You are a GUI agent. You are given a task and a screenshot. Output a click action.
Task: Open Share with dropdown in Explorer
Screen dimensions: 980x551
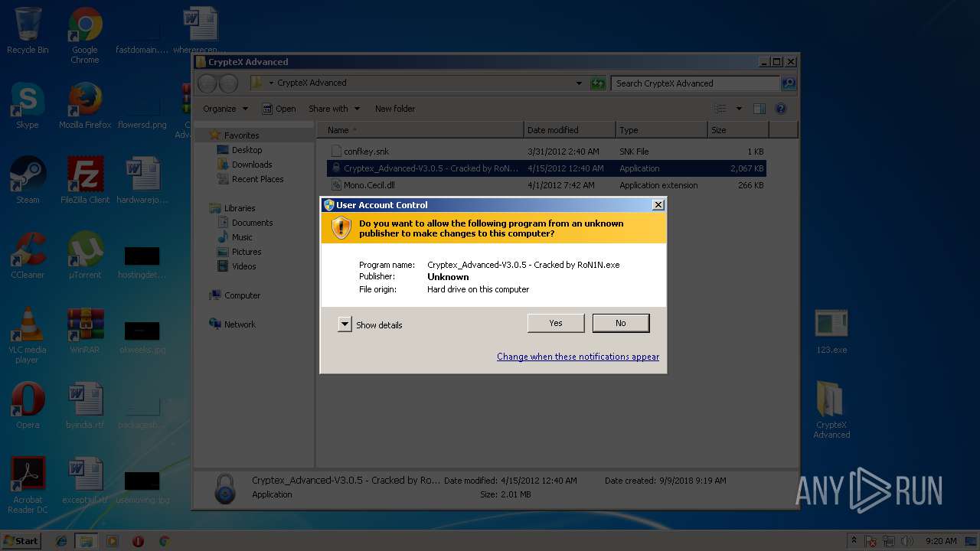point(334,109)
